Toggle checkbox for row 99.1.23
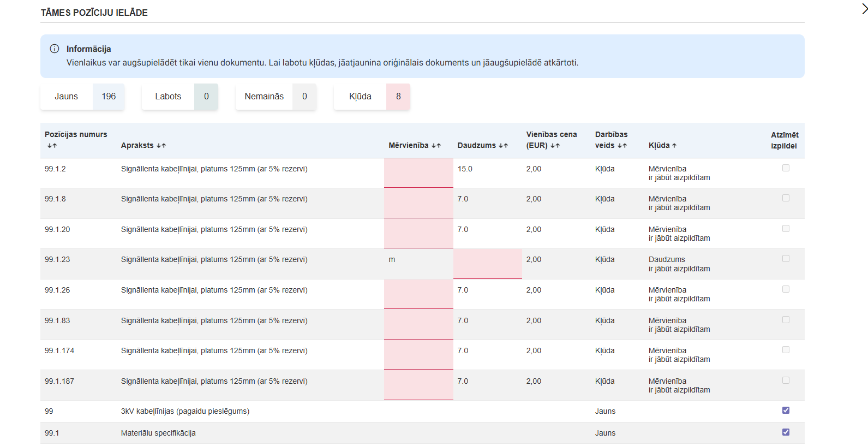The width and height of the screenshot is (868, 446). (x=786, y=259)
